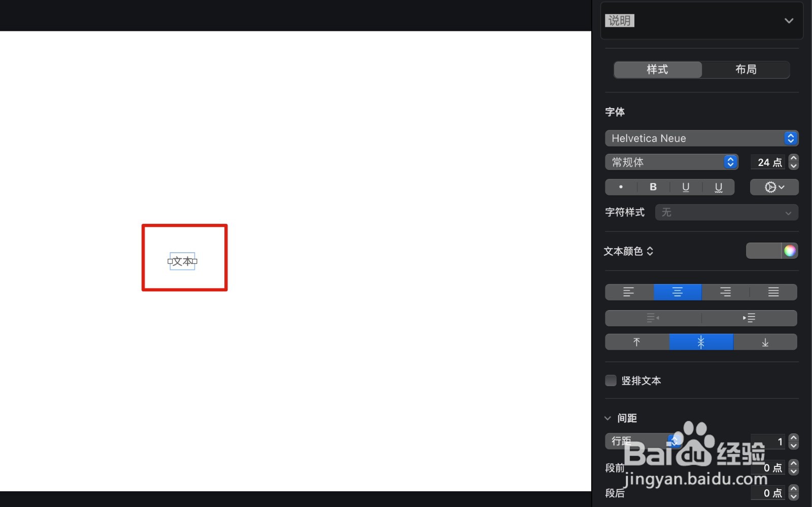Adjust the line spacing stepper

(x=794, y=442)
